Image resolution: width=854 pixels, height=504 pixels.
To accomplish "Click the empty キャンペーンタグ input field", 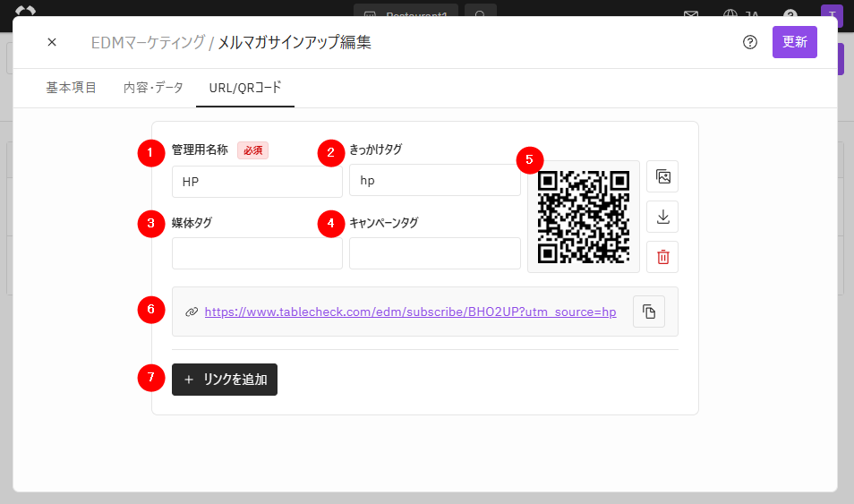I will [435, 253].
